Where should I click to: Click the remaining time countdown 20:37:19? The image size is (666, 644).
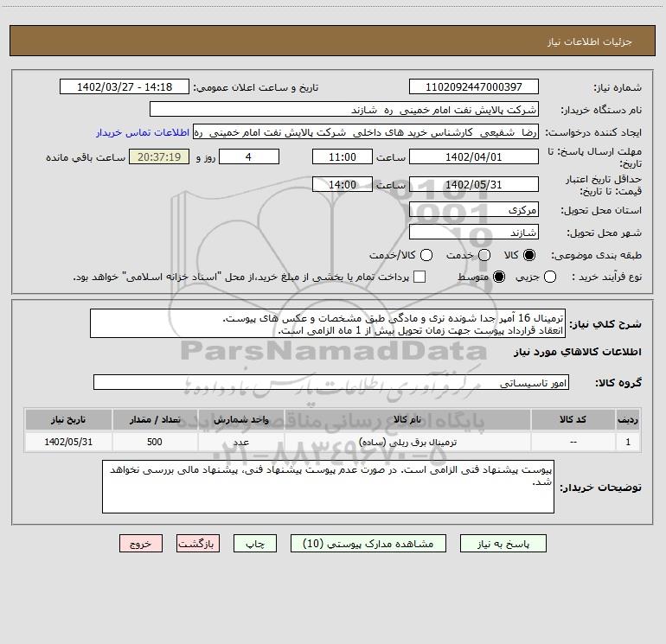[159, 156]
